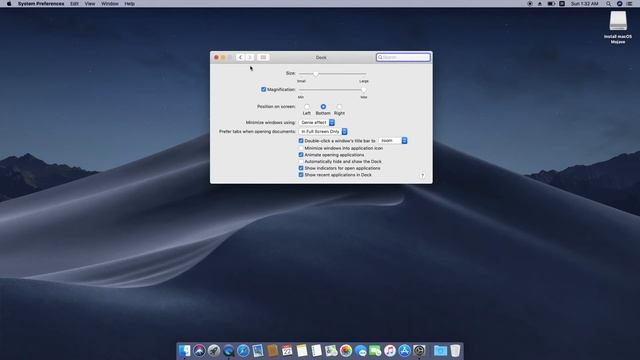Viewport: 640px width, 360px height.
Task: Click the Magnification slider
Action: click(x=332, y=90)
